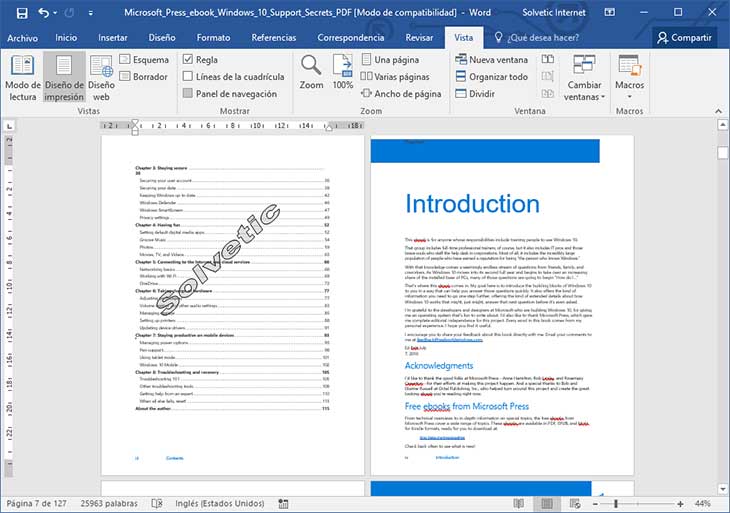Click the Acknowledgments heading
This screenshot has height=513, width=730.
(x=439, y=365)
